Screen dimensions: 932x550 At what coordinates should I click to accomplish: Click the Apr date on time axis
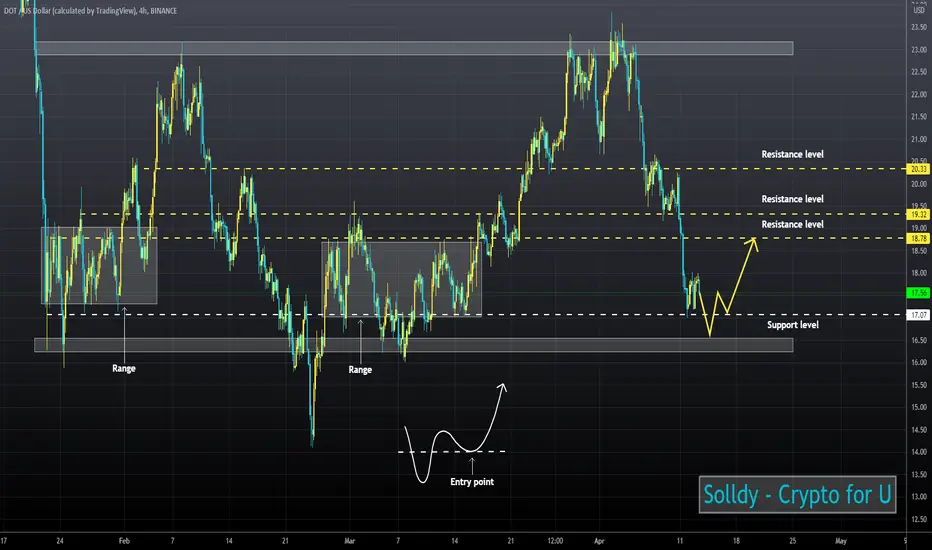pos(599,541)
